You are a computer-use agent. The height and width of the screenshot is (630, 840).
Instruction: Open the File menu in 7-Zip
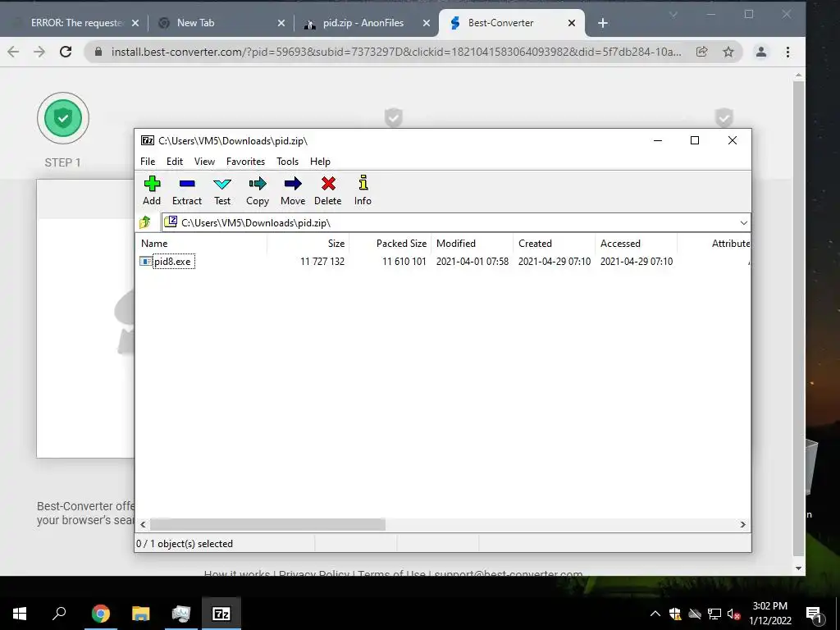point(148,162)
